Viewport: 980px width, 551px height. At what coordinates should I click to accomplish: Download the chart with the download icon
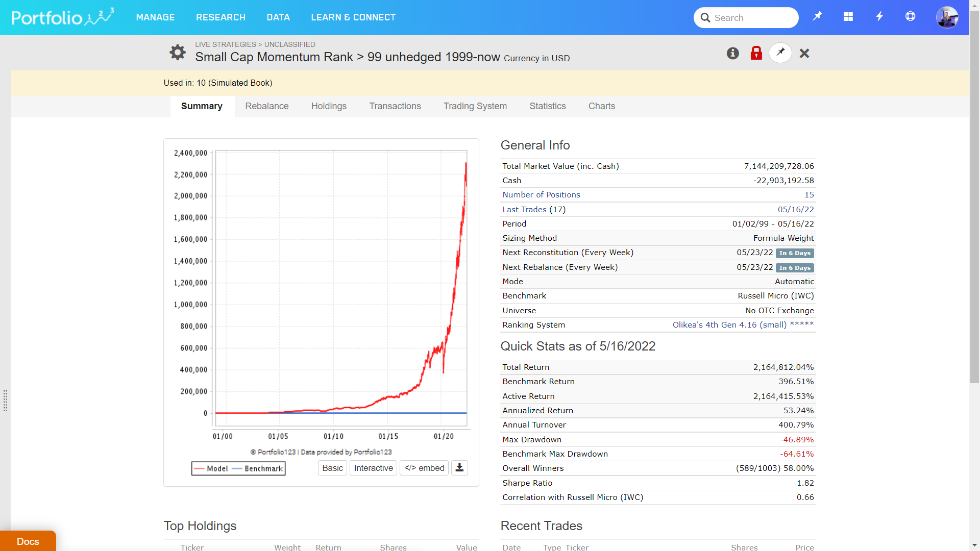tap(459, 468)
